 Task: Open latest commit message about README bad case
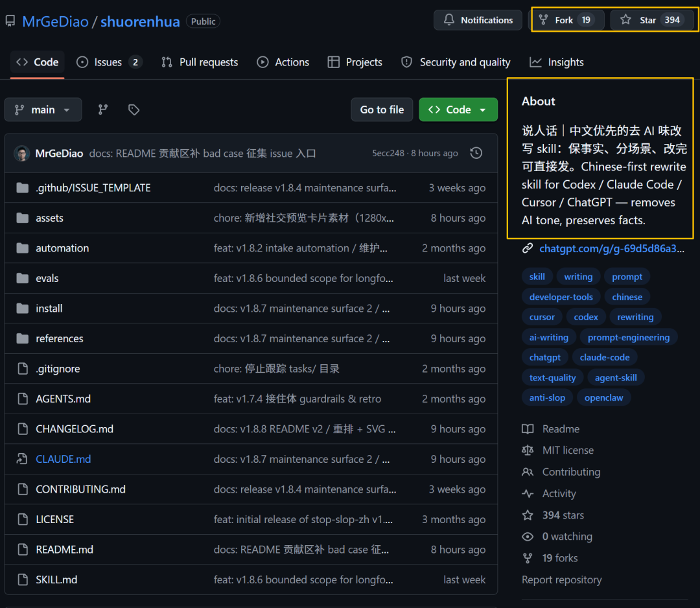[203, 153]
